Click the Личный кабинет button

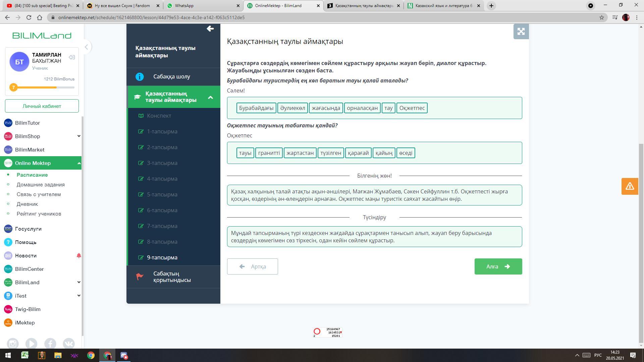(x=42, y=106)
